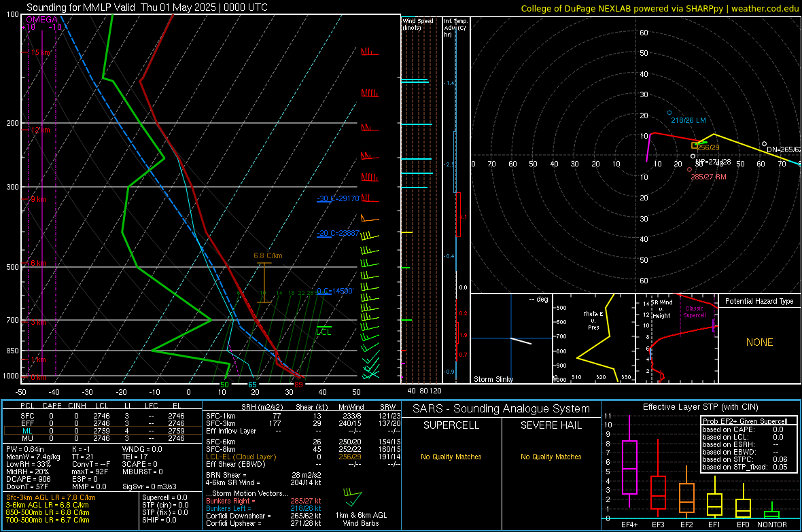Screen dimensions: 802x532
Task: Click the 700-500mb LR = 6.7 C/km line
Action: [x=48, y=520]
